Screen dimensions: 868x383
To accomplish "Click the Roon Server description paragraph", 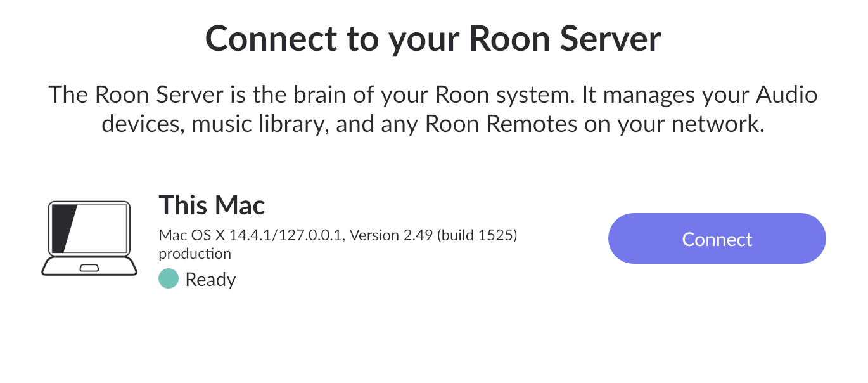I will (x=433, y=109).
